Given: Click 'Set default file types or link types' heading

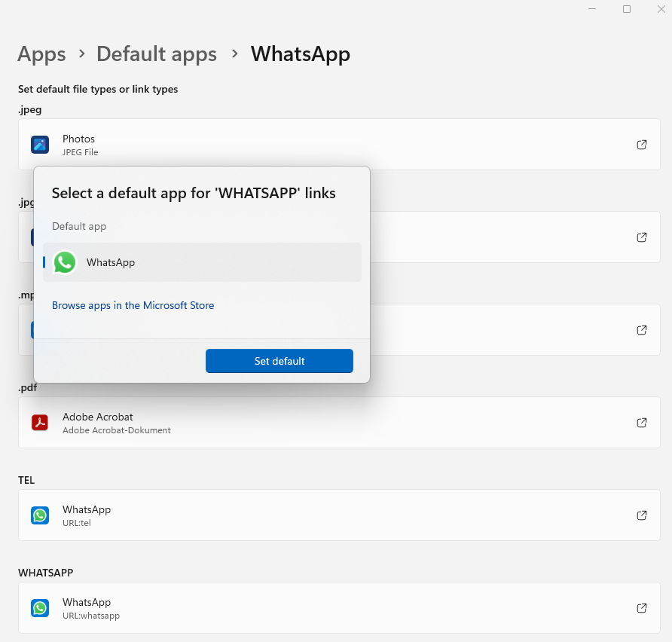Looking at the screenshot, I should point(98,89).
